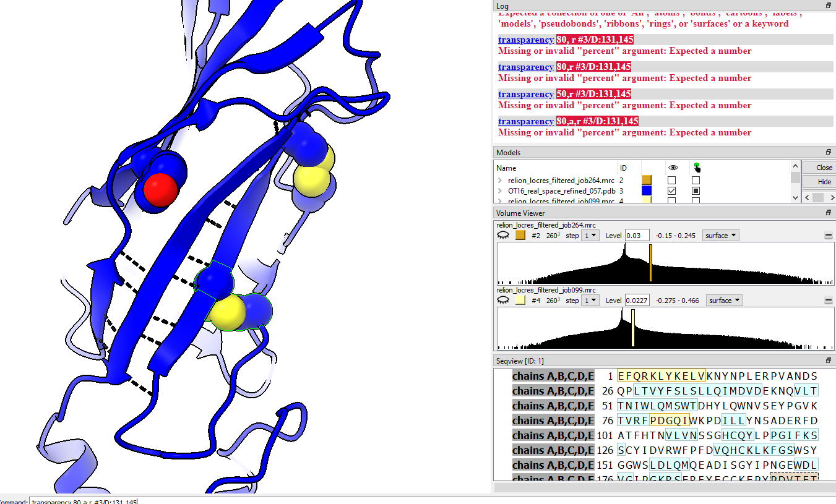Image resolution: width=836 pixels, height=504 pixels.
Task: Click the minus button for job099 volume
Action: [x=828, y=301]
